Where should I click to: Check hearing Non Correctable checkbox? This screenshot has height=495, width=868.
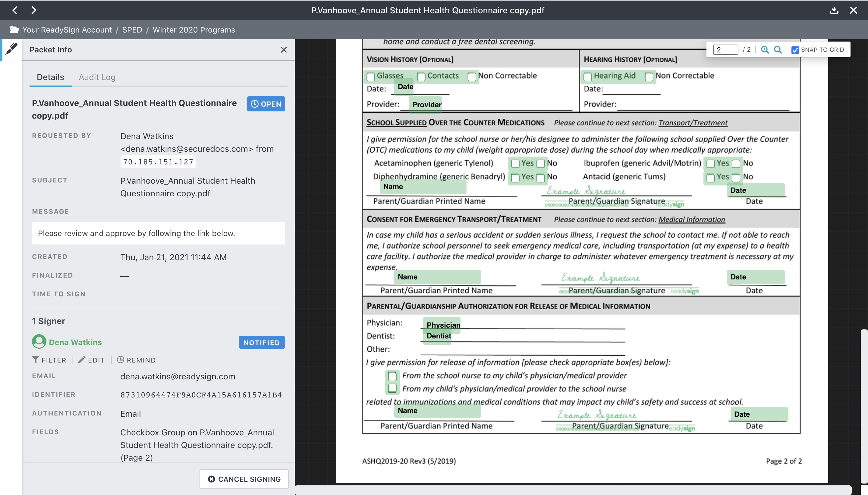point(649,77)
